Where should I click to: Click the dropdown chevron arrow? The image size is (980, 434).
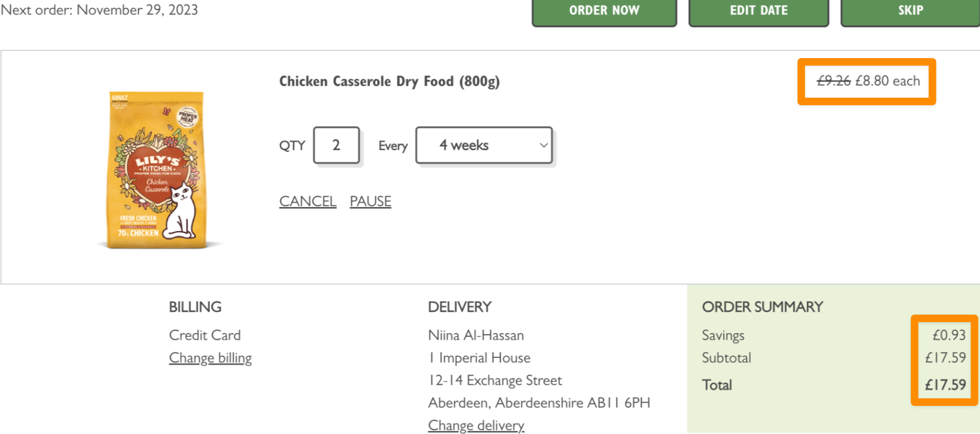click(x=543, y=145)
